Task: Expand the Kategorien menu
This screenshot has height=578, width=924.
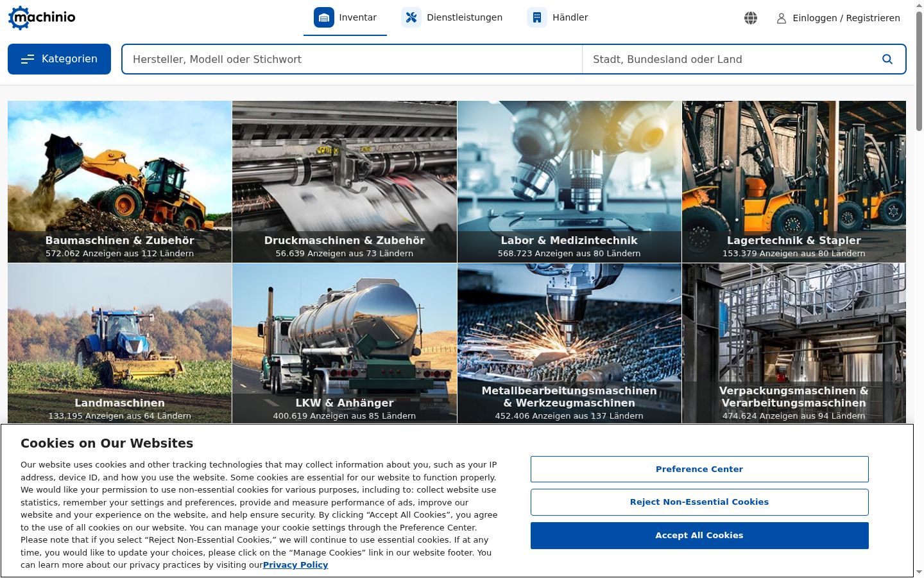Action: click(59, 59)
